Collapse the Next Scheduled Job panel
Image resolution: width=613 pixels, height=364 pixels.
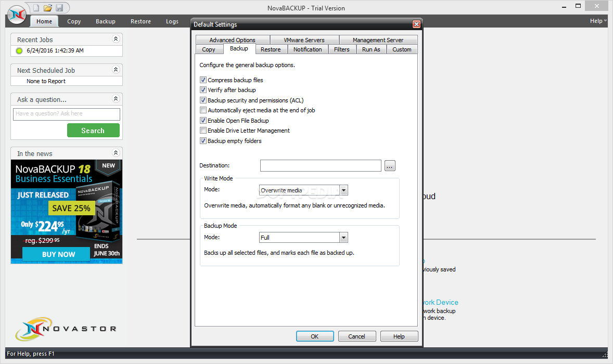(116, 70)
